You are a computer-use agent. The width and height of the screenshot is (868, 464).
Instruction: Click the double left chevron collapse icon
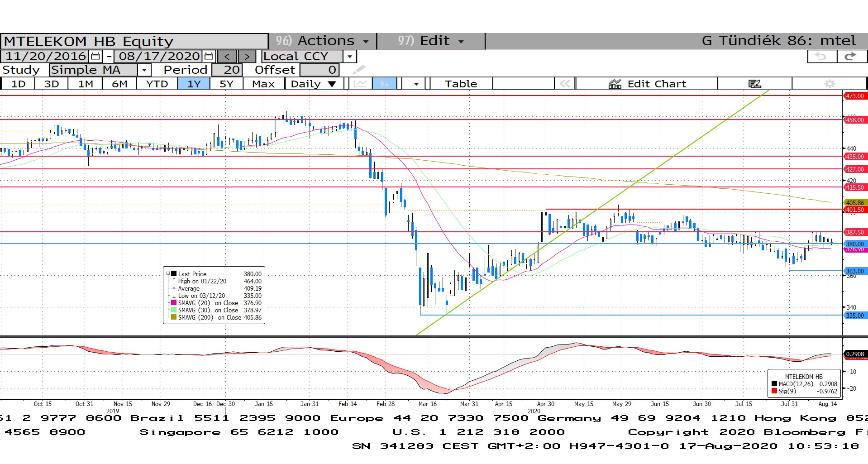click(565, 84)
